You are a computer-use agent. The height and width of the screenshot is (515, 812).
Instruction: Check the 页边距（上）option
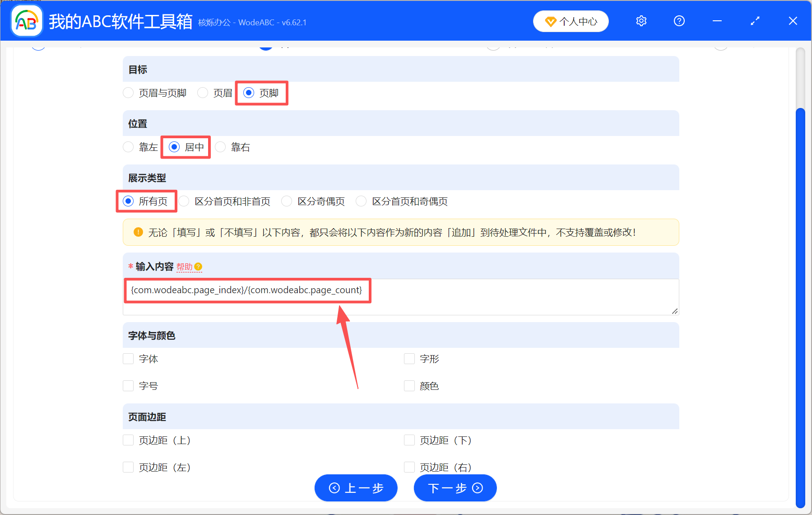[128, 440]
